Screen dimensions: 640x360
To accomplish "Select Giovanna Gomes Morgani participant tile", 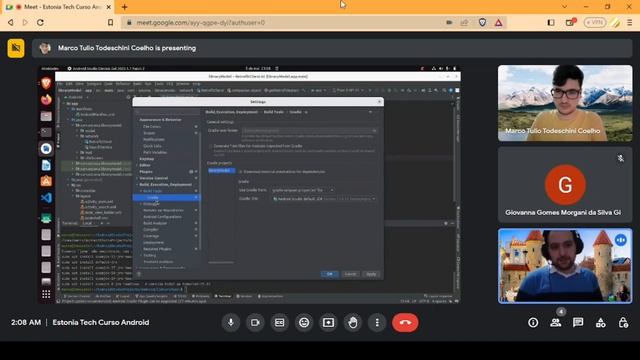I will click(x=565, y=185).
